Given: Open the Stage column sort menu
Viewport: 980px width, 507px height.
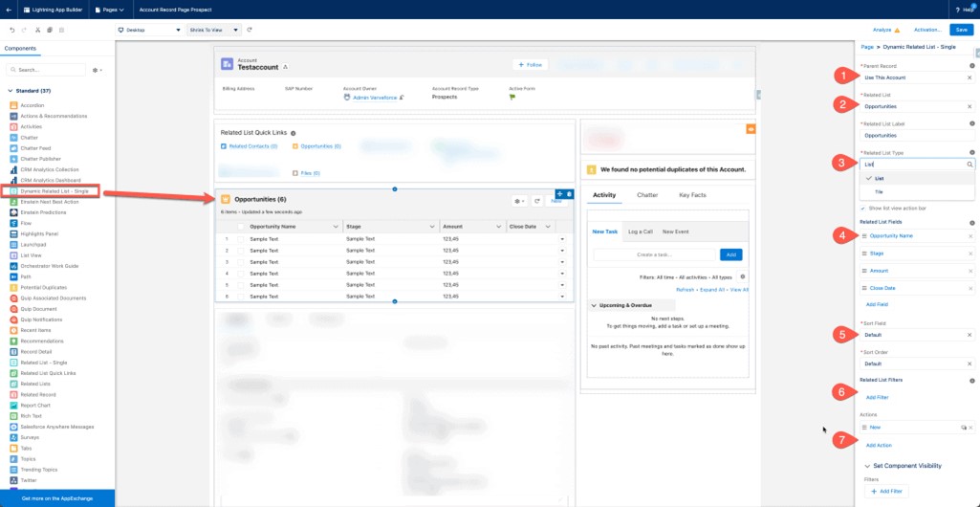Looking at the screenshot, I should click(433, 227).
